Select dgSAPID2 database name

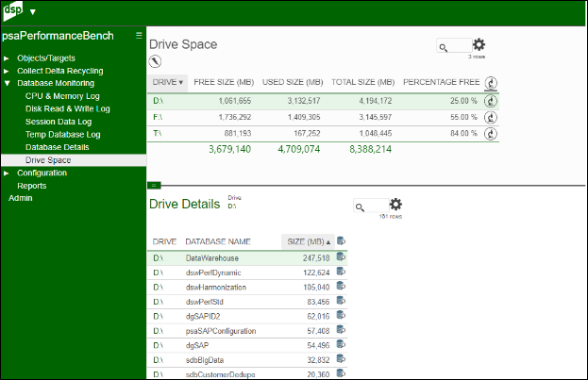click(203, 317)
